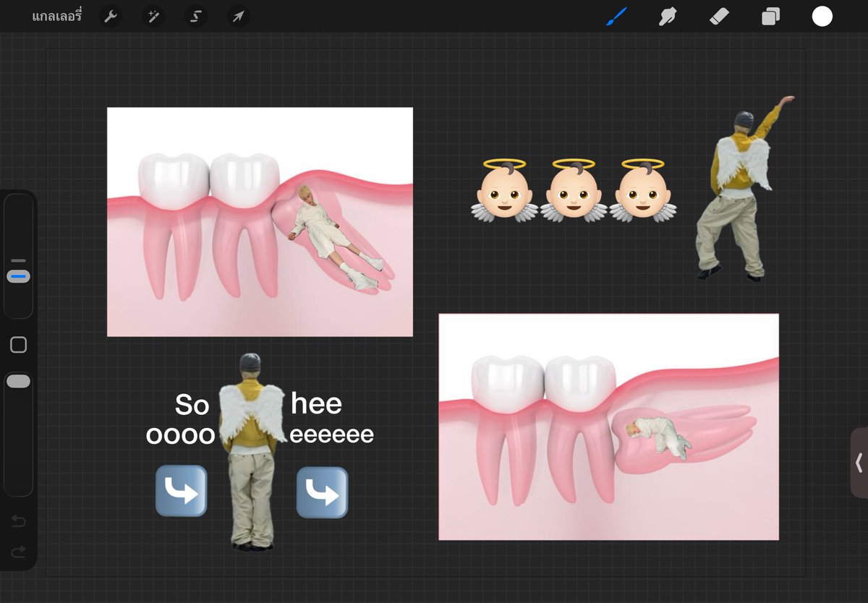Image resolution: width=868 pixels, height=603 pixels.
Task: Tap the "So" text on canvas
Action: click(192, 406)
